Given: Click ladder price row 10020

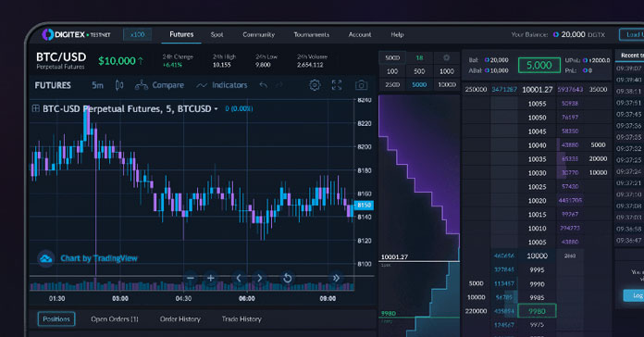Looking at the screenshot, I should pos(538,201).
